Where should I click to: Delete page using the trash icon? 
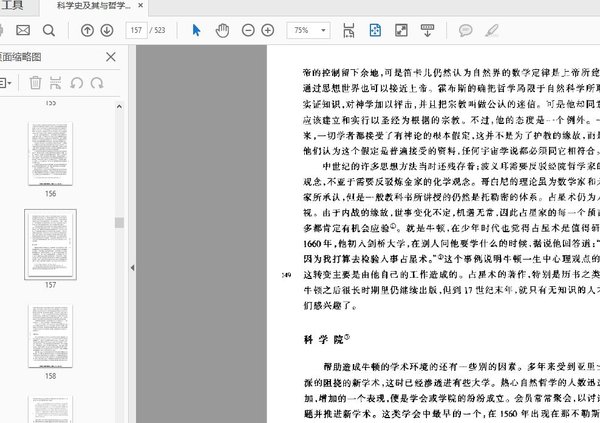coord(35,83)
